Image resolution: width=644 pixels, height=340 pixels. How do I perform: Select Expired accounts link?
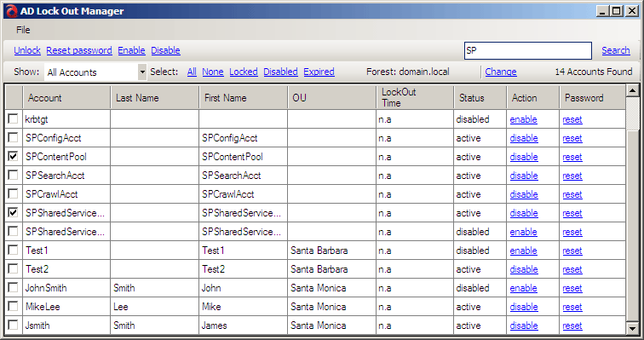319,72
